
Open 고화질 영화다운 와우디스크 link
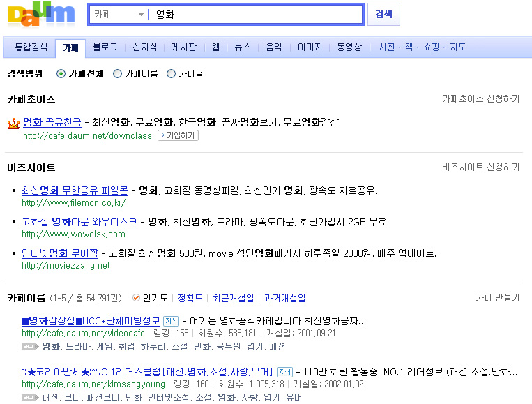click(x=79, y=222)
